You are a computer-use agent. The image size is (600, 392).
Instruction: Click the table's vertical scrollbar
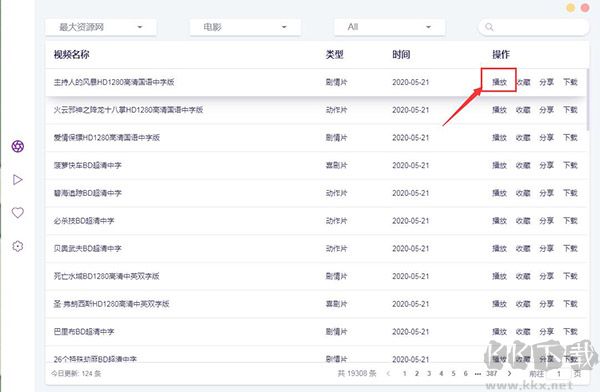(x=587, y=100)
